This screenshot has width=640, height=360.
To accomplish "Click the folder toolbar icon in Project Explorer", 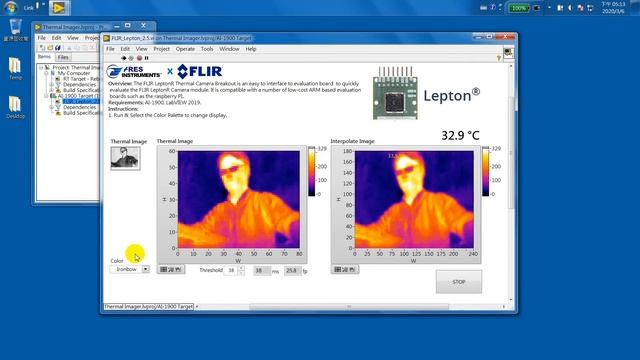I will coord(50,48).
